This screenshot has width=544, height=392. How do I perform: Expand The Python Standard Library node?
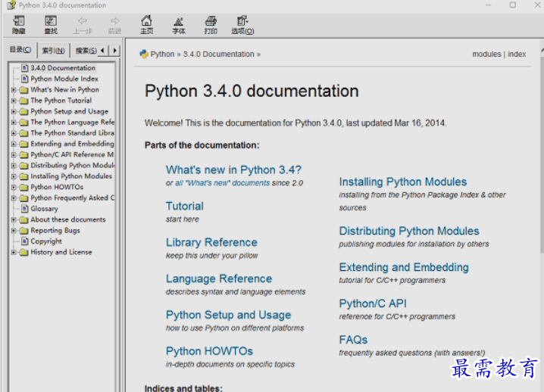(x=14, y=133)
